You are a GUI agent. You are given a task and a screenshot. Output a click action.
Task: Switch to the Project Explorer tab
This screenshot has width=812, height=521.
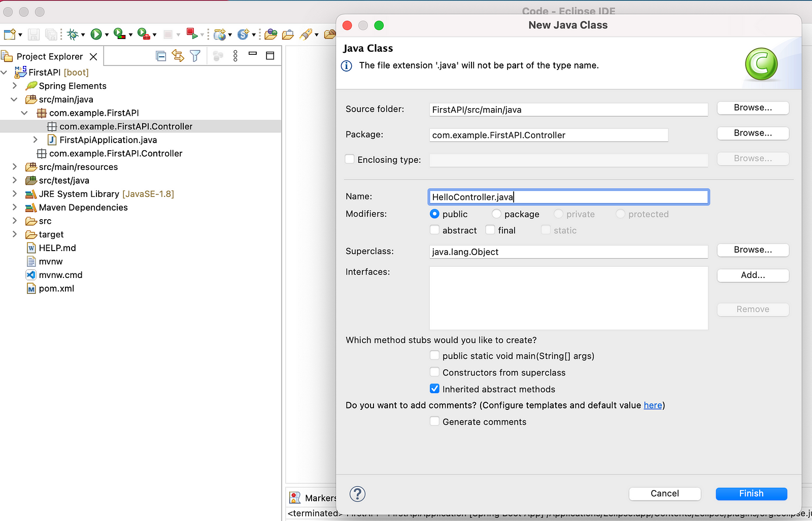(50, 56)
